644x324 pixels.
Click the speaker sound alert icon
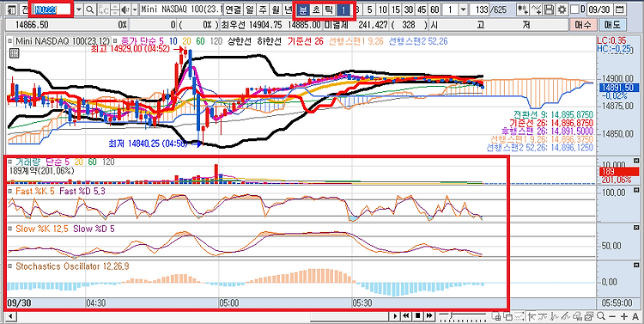pyautogui.click(x=125, y=9)
